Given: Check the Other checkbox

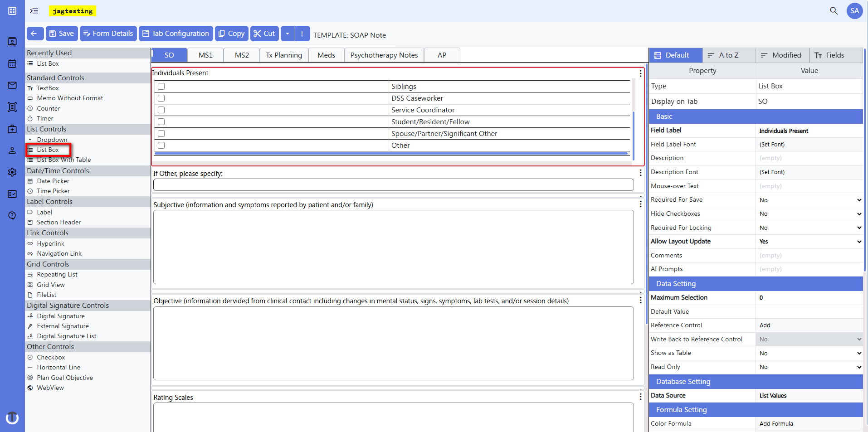Looking at the screenshot, I should [161, 145].
